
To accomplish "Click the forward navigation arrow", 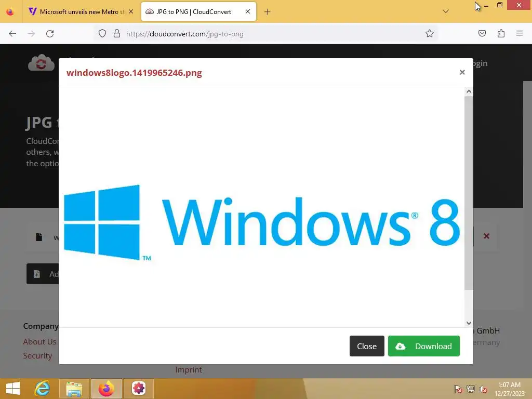I will pos(31,34).
